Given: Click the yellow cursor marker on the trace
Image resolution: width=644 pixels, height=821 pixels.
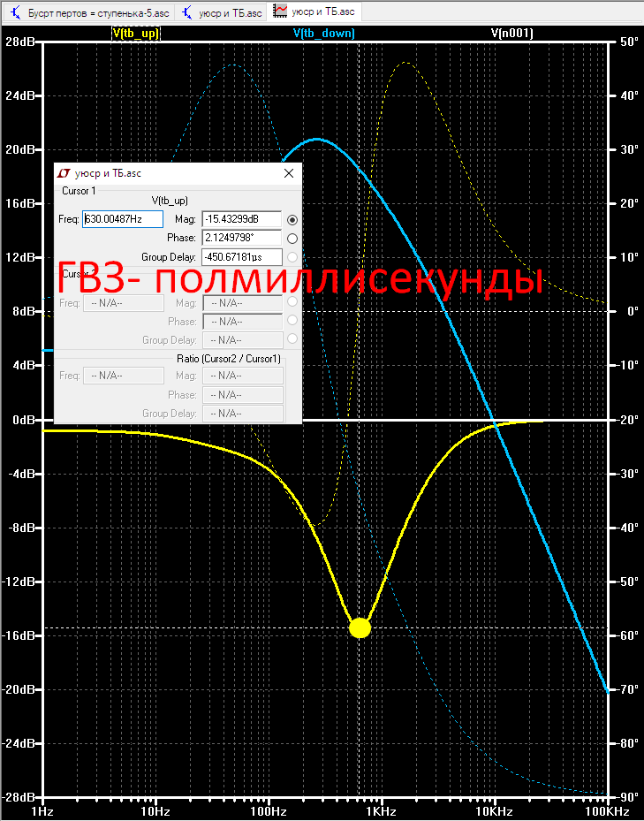Looking at the screenshot, I should [x=360, y=627].
